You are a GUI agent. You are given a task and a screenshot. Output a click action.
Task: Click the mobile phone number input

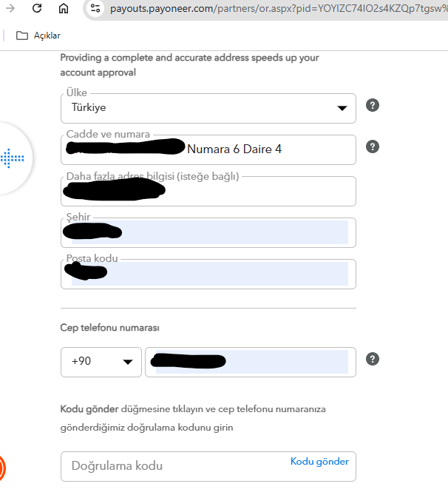click(x=251, y=362)
